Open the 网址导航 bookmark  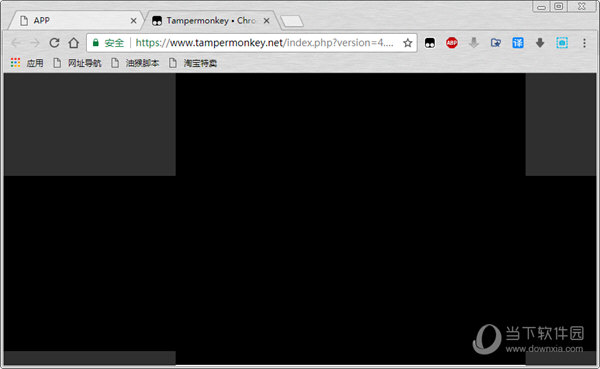point(77,63)
